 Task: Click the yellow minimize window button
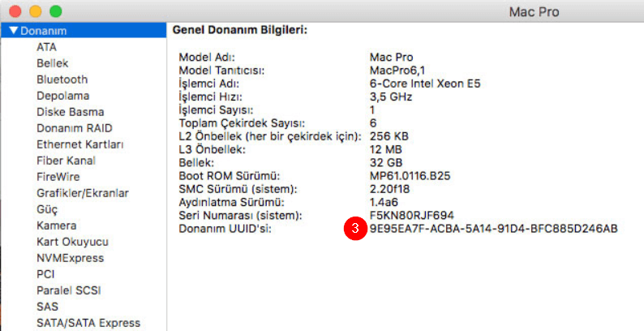pyautogui.click(x=36, y=11)
